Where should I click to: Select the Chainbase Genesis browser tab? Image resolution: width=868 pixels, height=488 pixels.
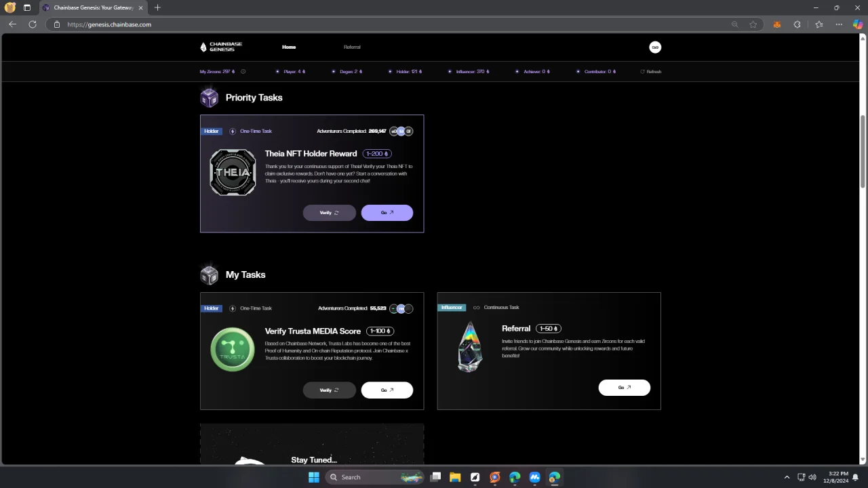click(93, 7)
